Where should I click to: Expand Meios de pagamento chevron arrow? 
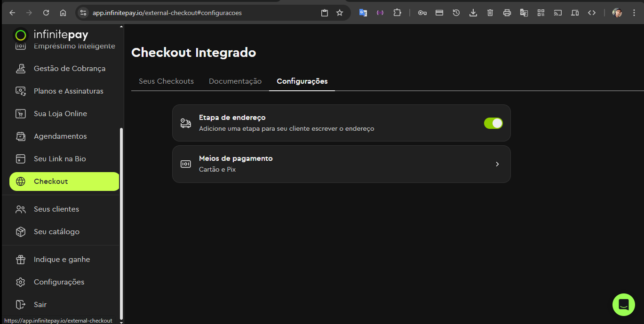497,164
